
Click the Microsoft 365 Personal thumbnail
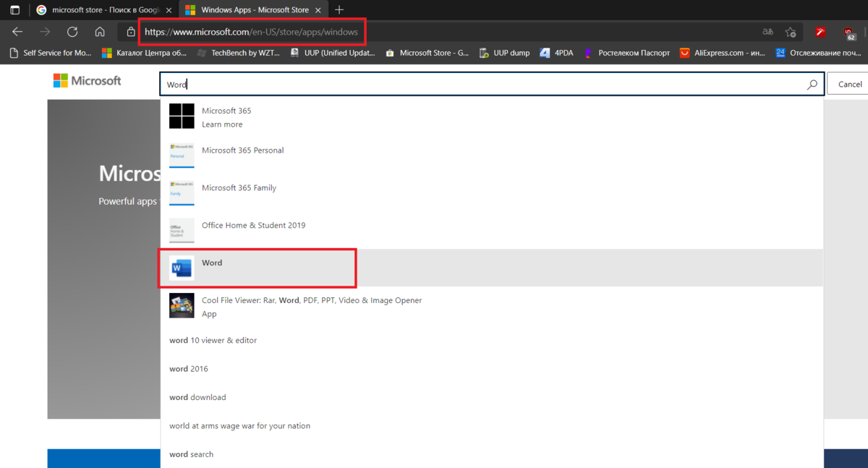tap(182, 155)
